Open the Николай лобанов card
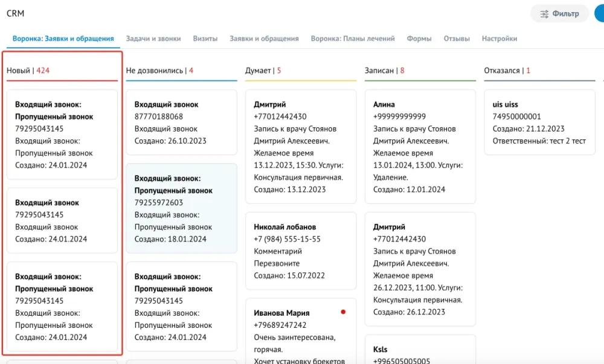This screenshot has width=604, height=364. (301, 251)
